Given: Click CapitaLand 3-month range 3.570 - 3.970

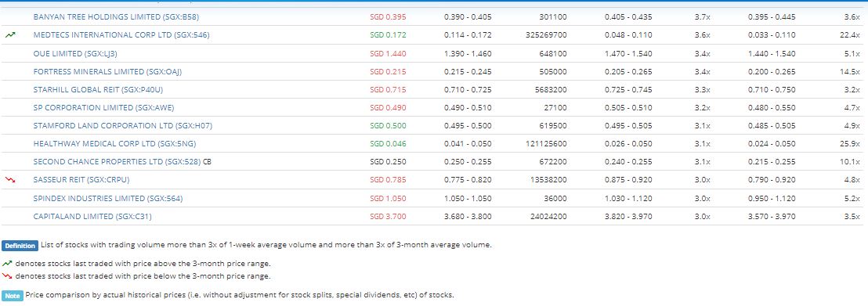Looking at the screenshot, I should pyautogui.click(x=772, y=216).
